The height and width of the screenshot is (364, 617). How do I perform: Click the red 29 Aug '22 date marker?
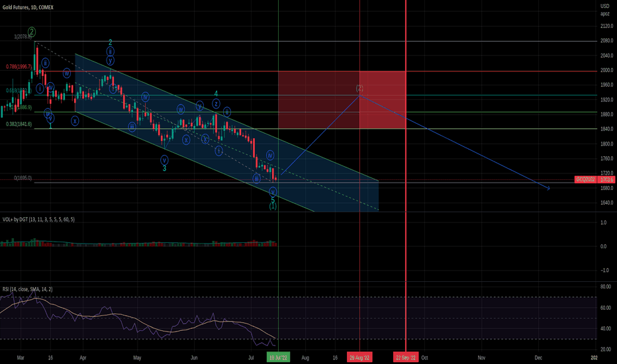pos(359,357)
